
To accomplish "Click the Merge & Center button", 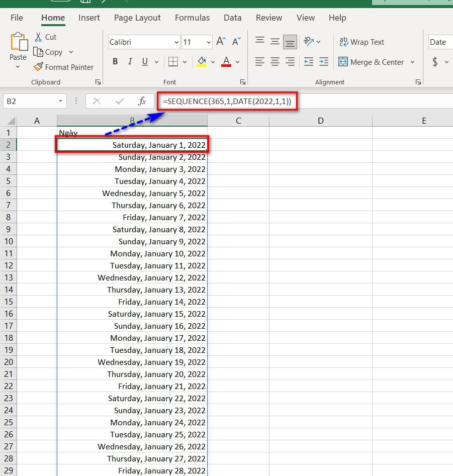I will coord(371,62).
